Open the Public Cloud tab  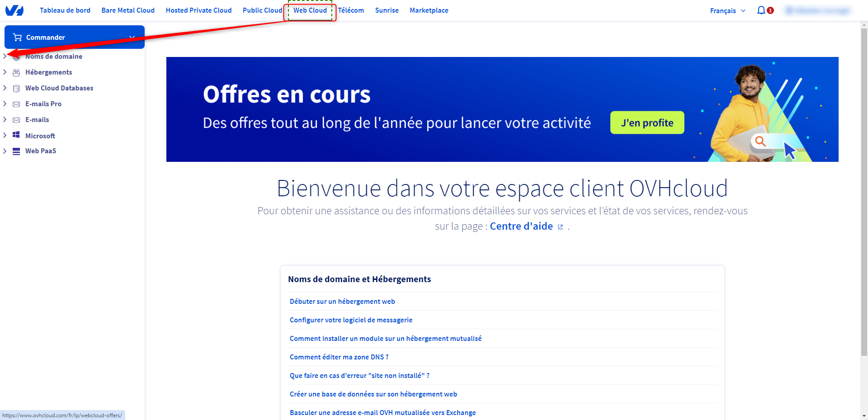[x=262, y=10]
